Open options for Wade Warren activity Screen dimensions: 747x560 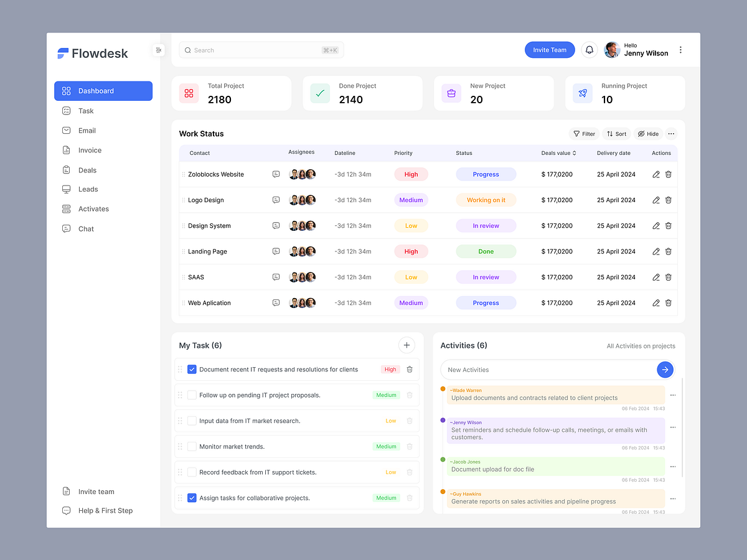pos(673,395)
